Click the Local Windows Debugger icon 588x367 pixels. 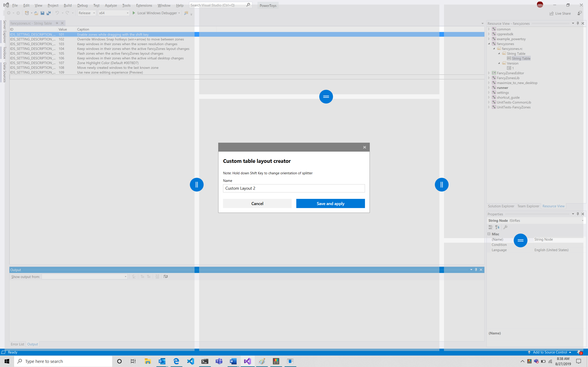coord(135,13)
